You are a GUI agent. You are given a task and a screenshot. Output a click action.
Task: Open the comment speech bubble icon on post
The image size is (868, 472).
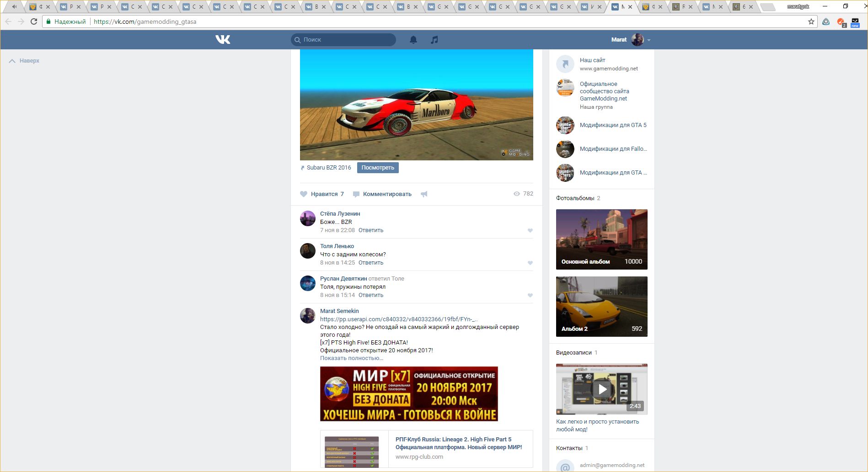click(x=356, y=194)
